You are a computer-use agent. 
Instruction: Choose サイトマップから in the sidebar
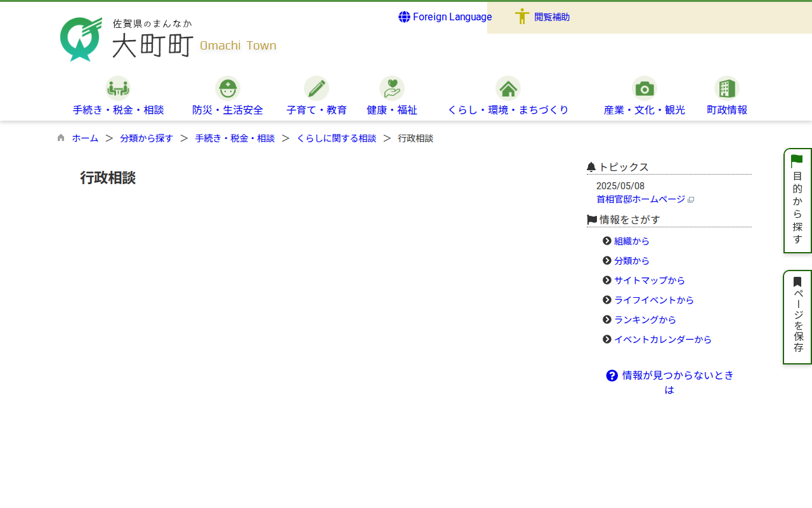(649, 281)
